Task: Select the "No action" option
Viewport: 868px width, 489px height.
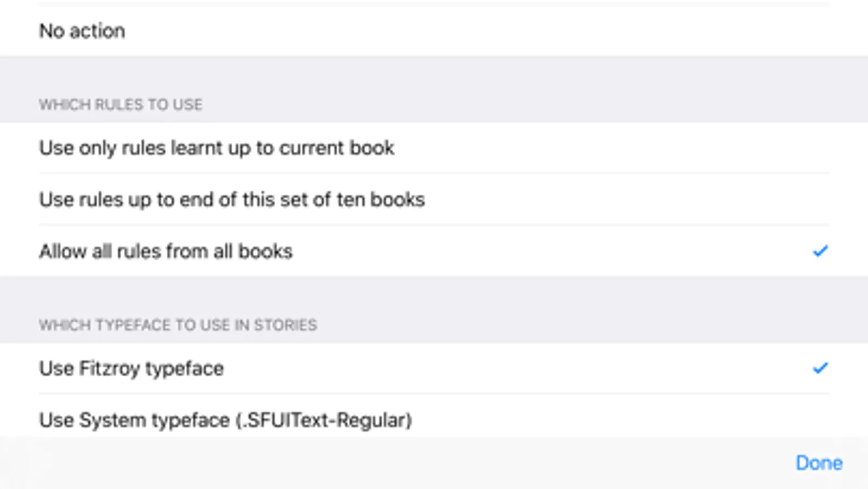Action: pos(83,32)
